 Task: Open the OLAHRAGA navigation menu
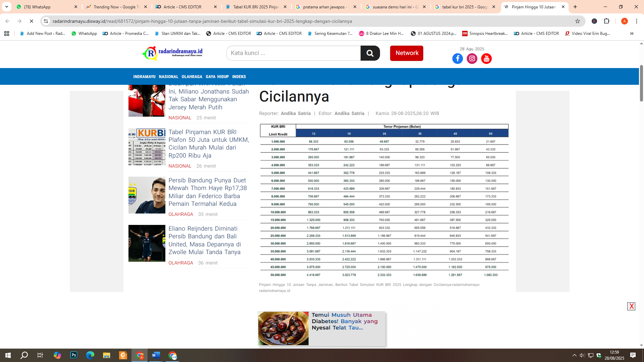[x=192, y=77]
